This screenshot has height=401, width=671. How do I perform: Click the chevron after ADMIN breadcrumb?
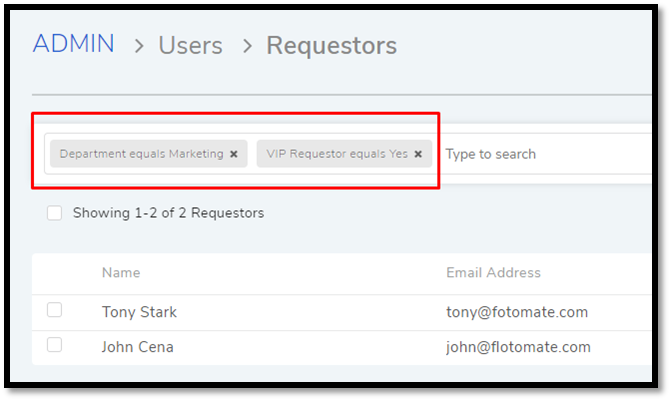[139, 46]
